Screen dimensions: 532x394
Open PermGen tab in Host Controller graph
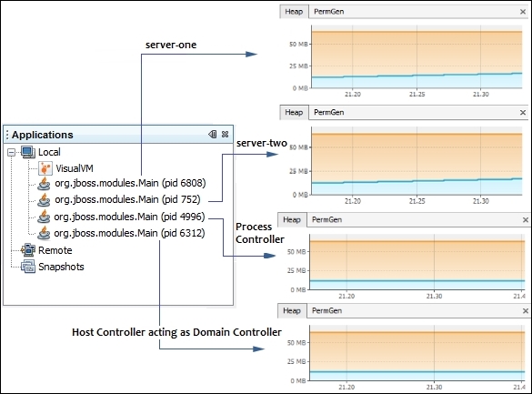click(x=326, y=311)
